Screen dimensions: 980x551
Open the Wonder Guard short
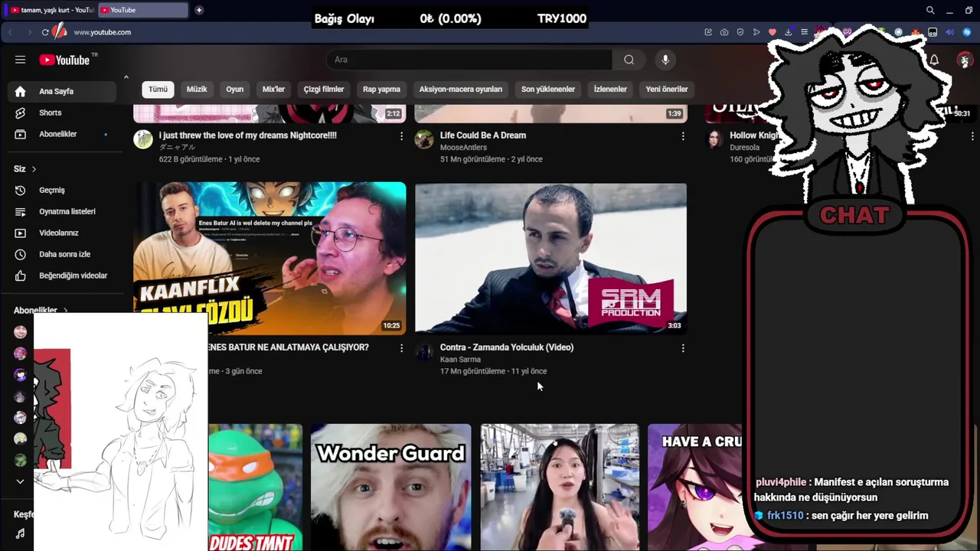tap(390, 487)
